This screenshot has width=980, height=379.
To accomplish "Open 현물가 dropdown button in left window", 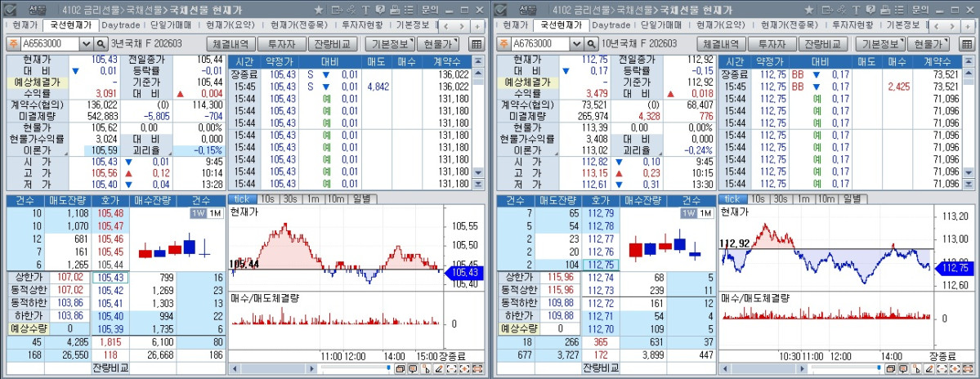I will 437,44.
